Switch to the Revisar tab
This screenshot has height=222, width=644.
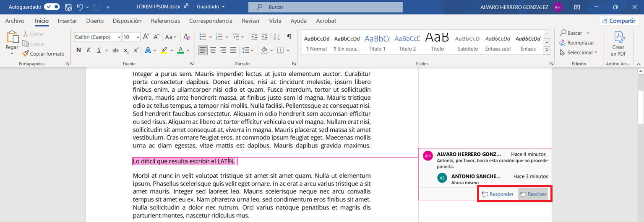[251, 21]
